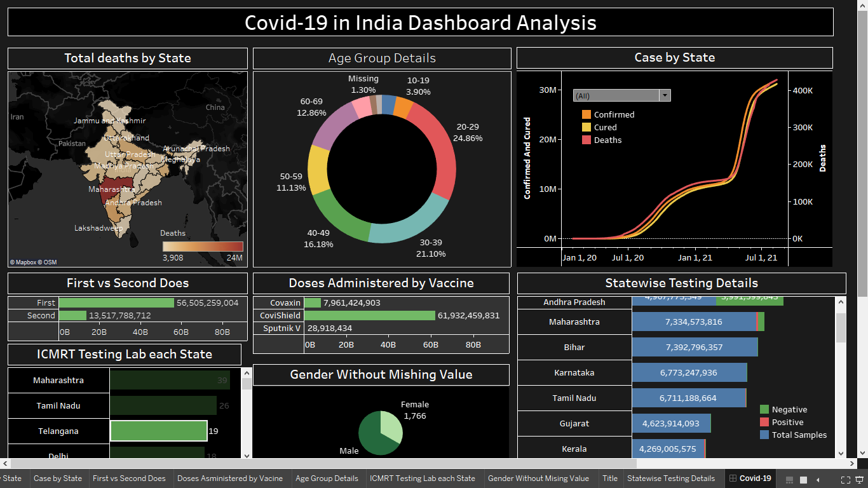Click ICMRT lab list scroll up arrow

[x=247, y=373]
